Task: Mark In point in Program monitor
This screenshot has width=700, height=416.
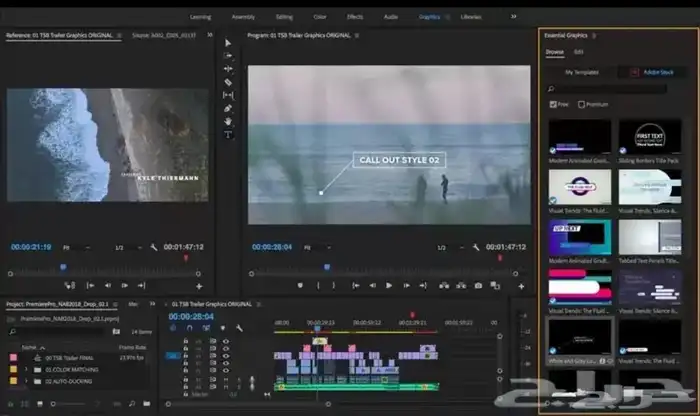Action: pos(318,285)
